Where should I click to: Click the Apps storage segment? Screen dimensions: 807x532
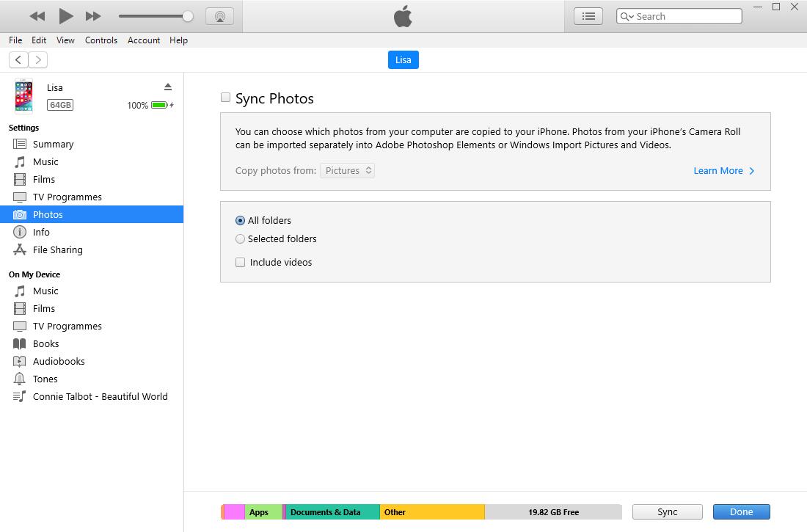(x=263, y=512)
